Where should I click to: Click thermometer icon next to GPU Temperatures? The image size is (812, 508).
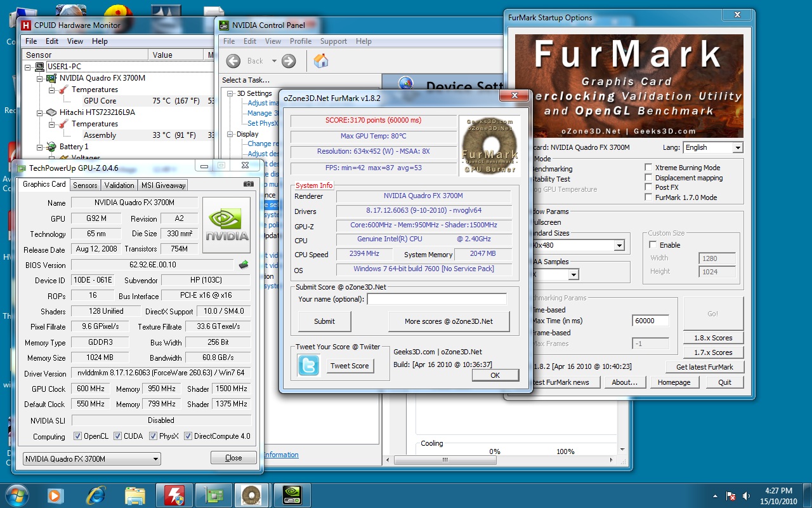tap(63, 90)
